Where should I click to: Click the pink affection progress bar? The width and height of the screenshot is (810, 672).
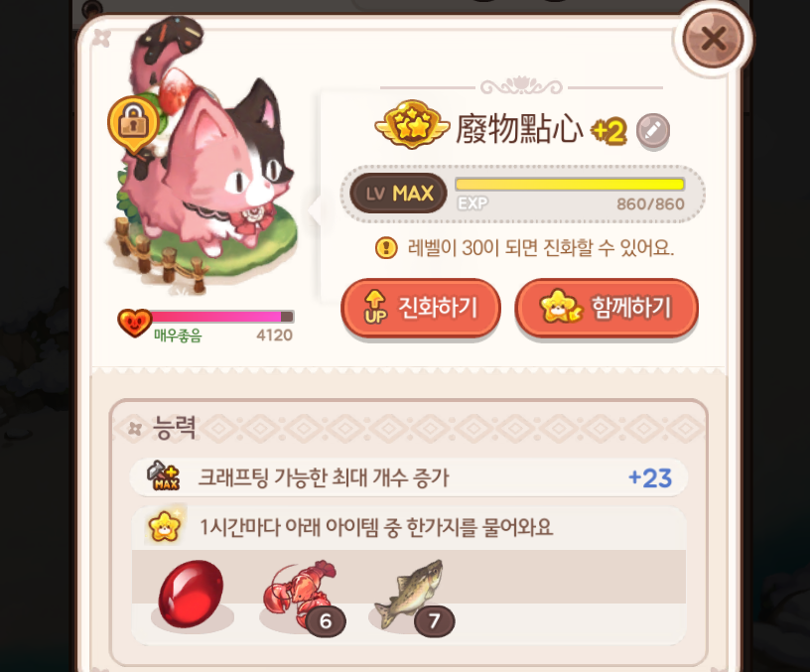[222, 317]
